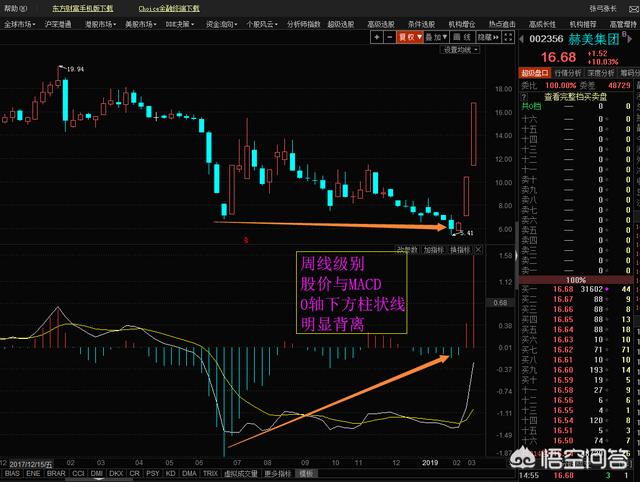This screenshot has height=482, width=640.
Task: Open the 高级选股 menu item
Action: [381, 24]
